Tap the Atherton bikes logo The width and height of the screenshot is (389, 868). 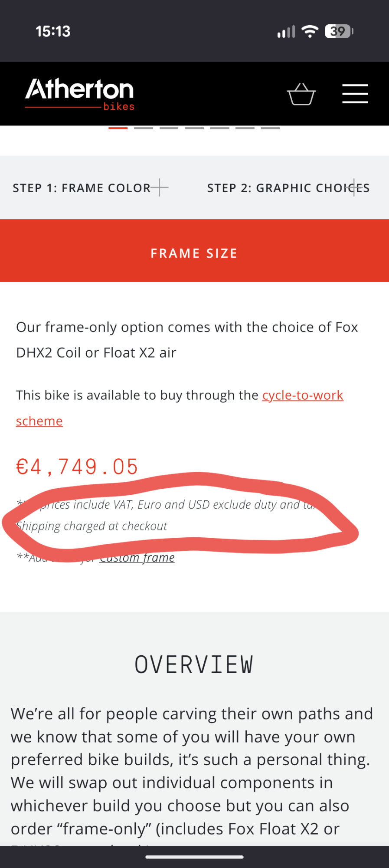[80, 94]
